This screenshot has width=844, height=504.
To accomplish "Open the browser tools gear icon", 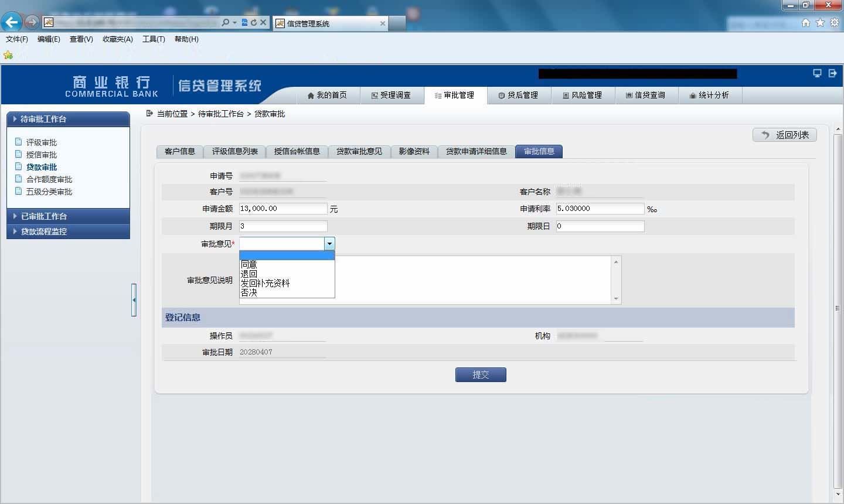I will tap(835, 23).
